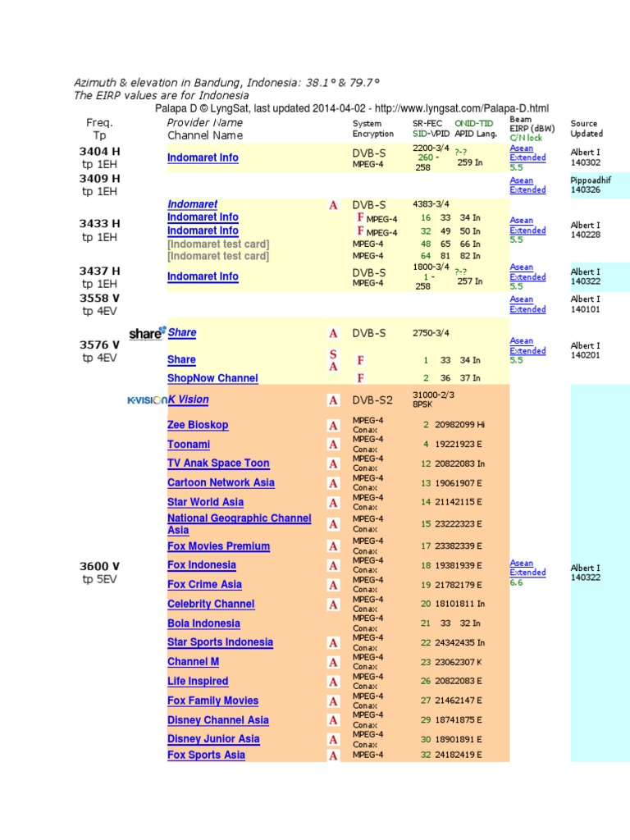Click the F icon in SID 16 row
630x840 pixels.
(x=361, y=217)
